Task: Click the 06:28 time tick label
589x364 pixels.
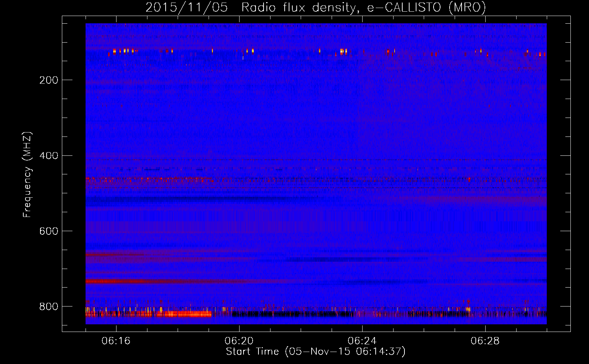Action: (x=485, y=341)
